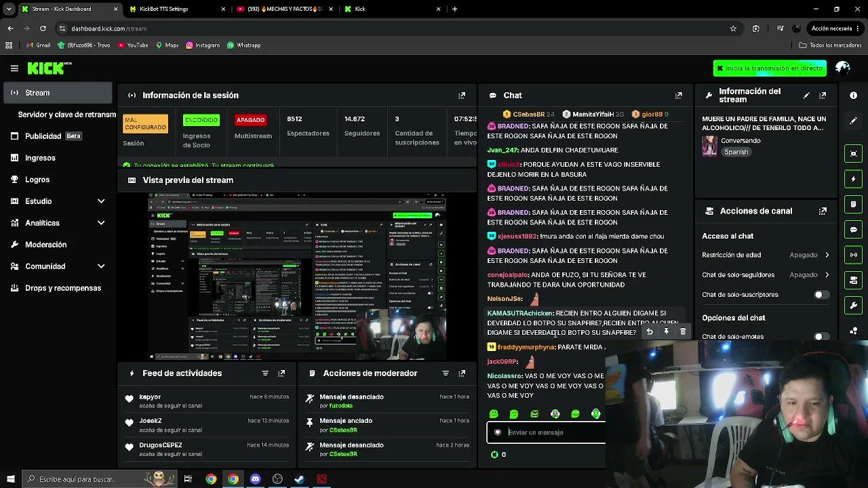Edit stream info with the pencil icon in the panel header
The image size is (868, 488).
pos(806,96)
